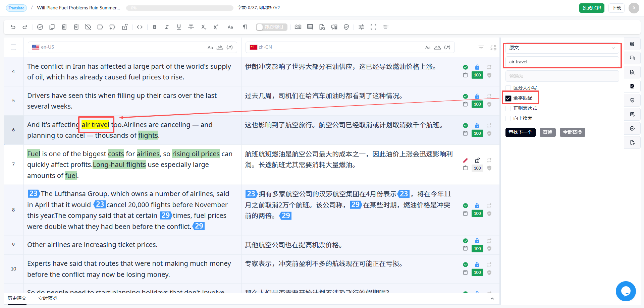The height and width of the screenshot is (308, 644).
Task: Click the copy source to target icon
Action: 52,27
